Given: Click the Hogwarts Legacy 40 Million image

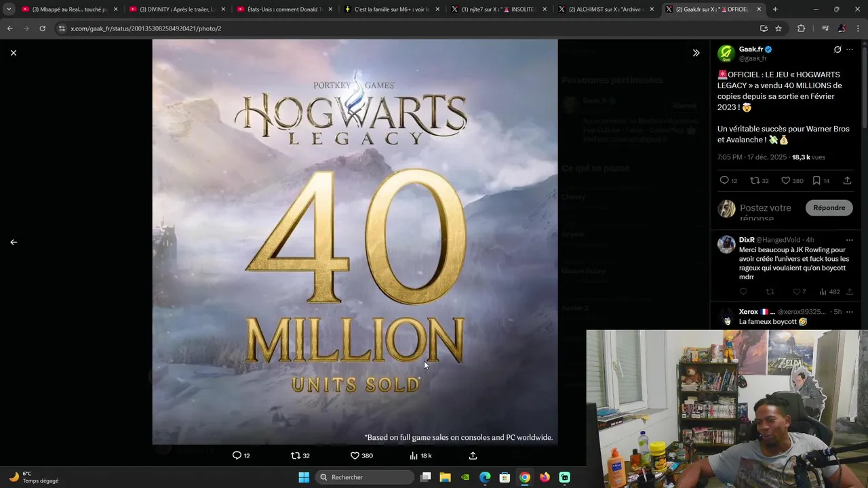Looking at the screenshot, I should pos(355,242).
